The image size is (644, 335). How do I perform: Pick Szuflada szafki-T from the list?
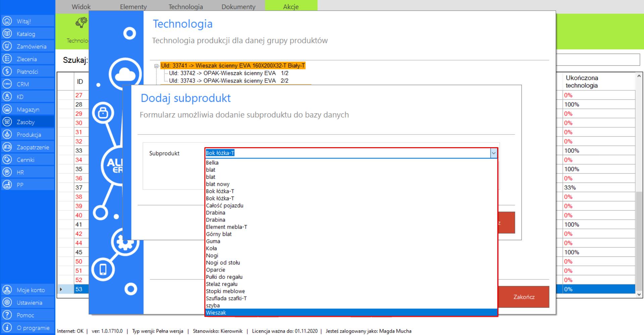tap(226, 298)
